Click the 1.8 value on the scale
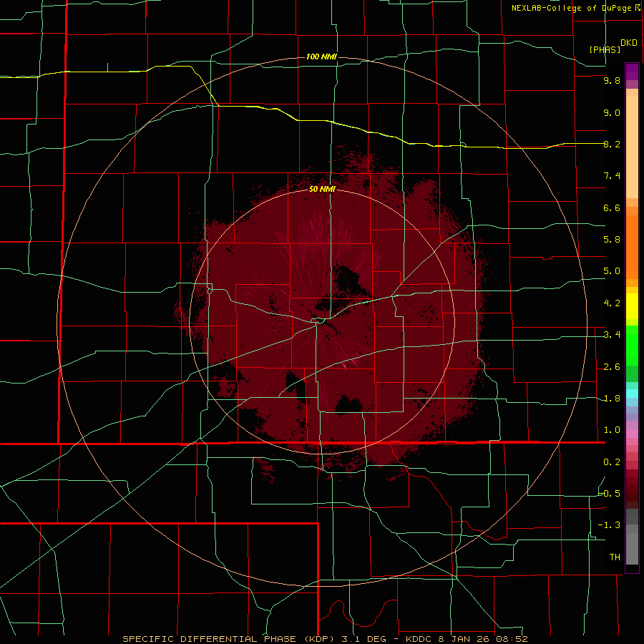 [x=612, y=399]
